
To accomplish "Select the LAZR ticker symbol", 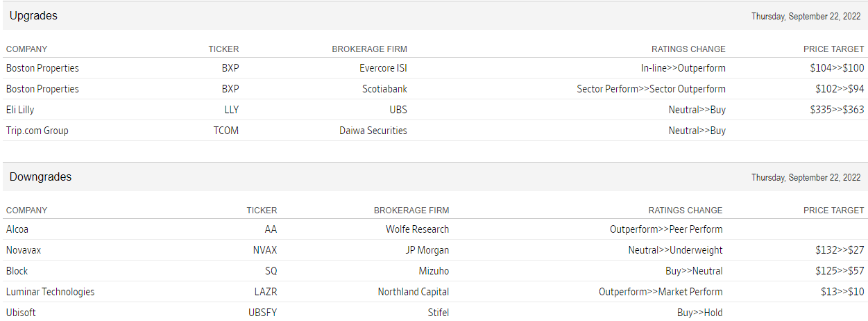I will [266, 292].
